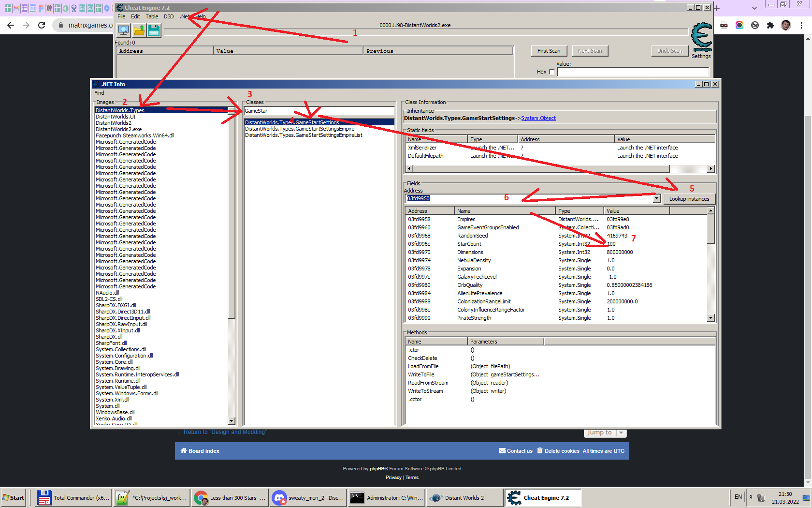
Task: Open the Fields Address combo dropdown arrow
Action: click(656, 198)
